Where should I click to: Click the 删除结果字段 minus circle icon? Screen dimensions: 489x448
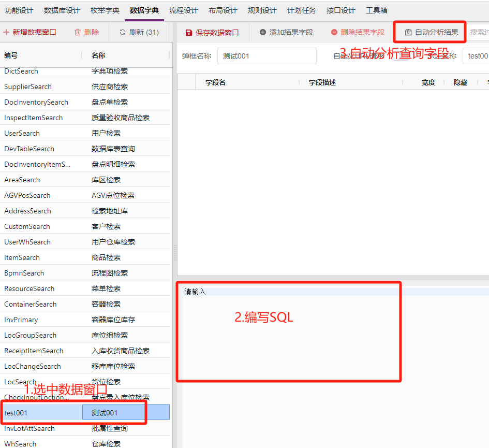(334, 32)
